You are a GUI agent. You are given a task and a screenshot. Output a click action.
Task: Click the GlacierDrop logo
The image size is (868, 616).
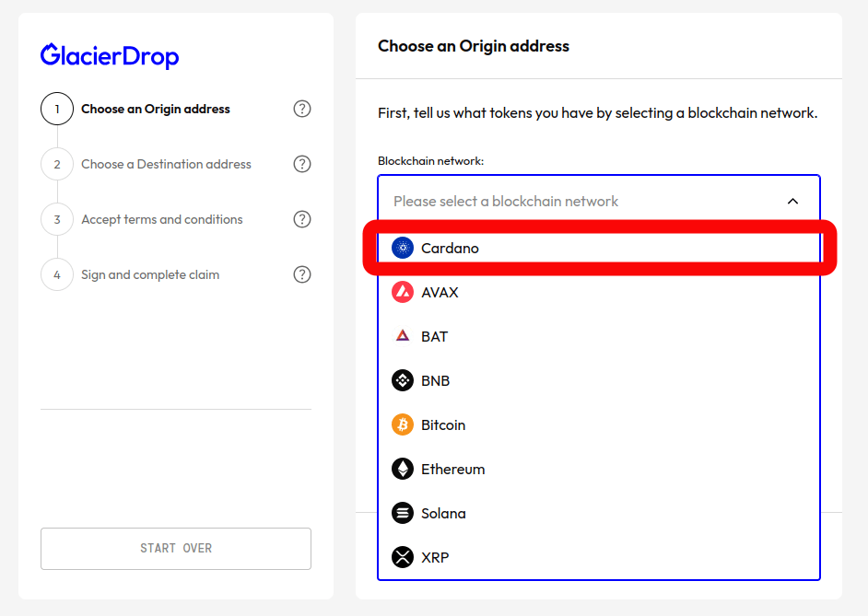(x=110, y=56)
